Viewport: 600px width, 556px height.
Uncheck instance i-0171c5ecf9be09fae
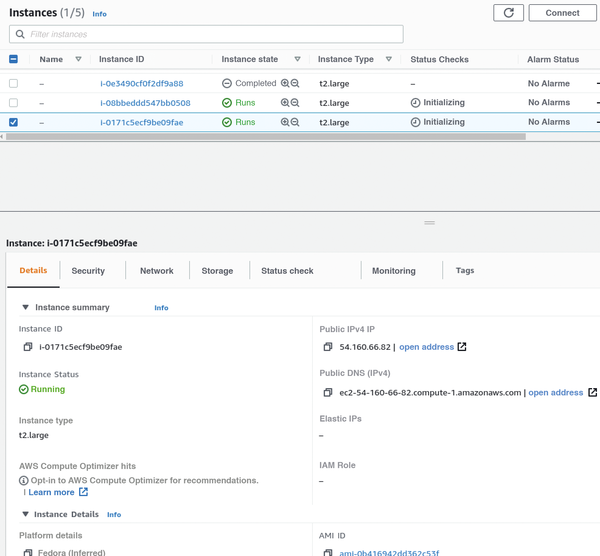pos(13,122)
